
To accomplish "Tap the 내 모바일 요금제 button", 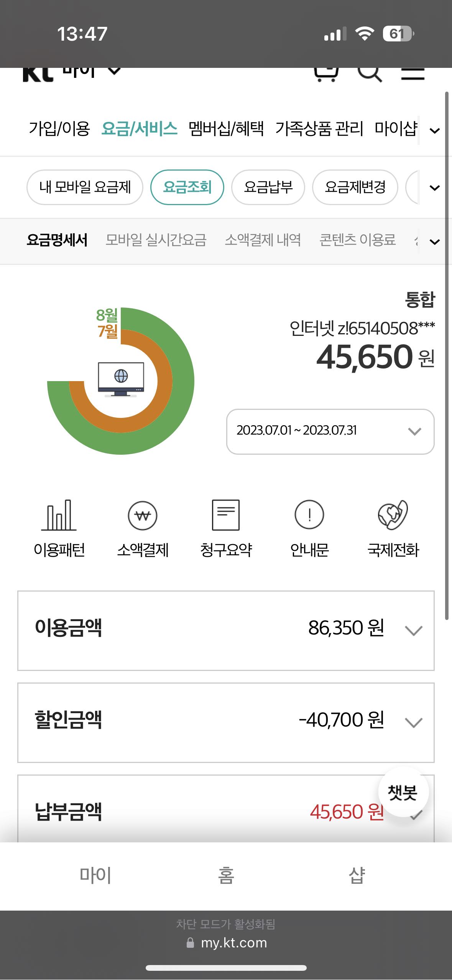I will (x=85, y=187).
